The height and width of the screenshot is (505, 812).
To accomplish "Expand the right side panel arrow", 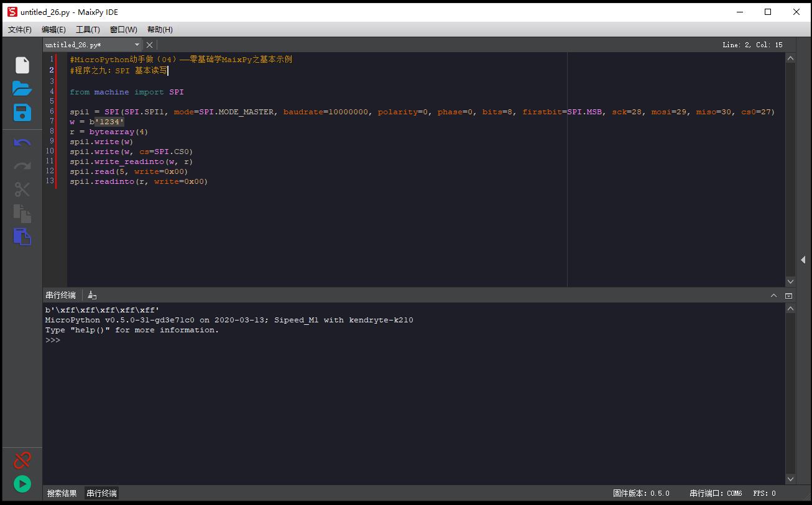I will click(803, 260).
